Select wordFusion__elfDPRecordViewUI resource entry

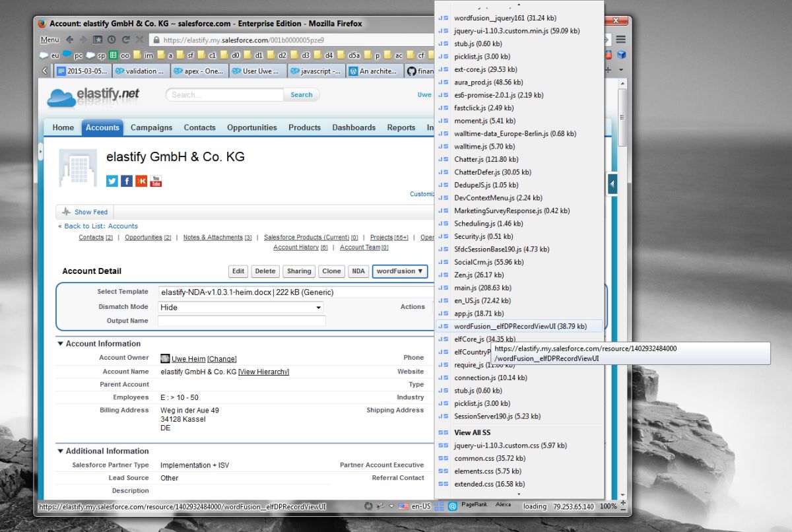click(520, 326)
